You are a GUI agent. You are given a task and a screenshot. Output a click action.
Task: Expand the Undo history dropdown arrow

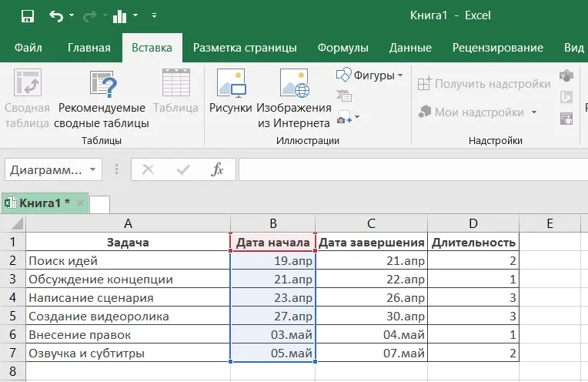point(72,15)
